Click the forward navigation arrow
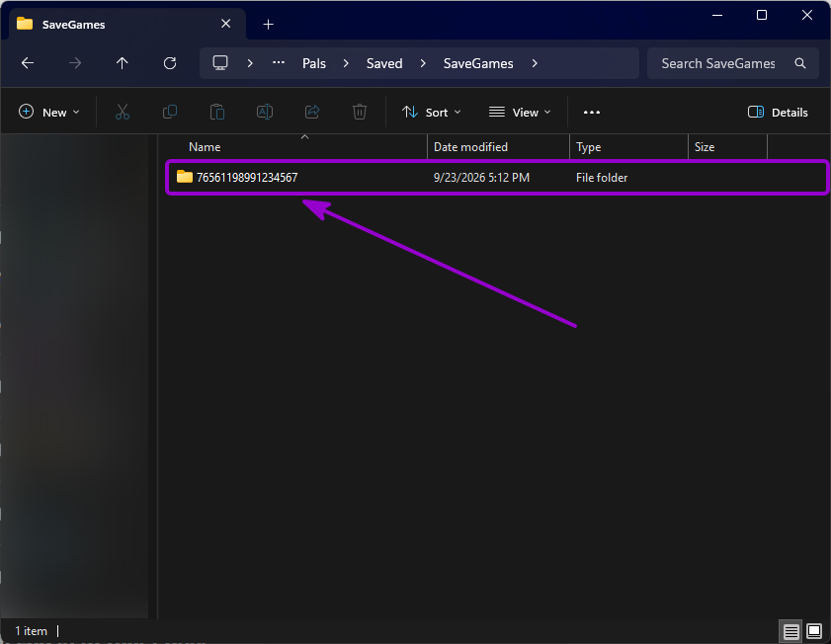831x644 pixels. (75, 63)
